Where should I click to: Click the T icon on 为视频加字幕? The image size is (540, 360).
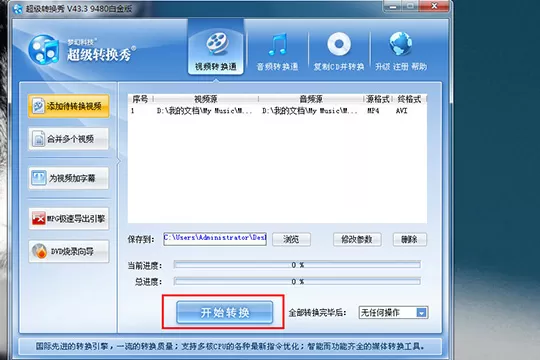click(x=39, y=178)
